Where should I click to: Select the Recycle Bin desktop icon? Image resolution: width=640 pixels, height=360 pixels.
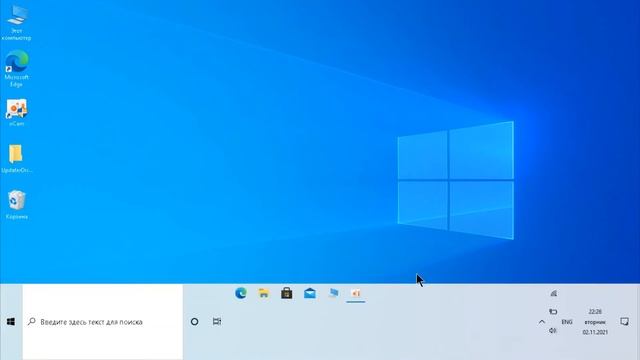pyautogui.click(x=16, y=205)
